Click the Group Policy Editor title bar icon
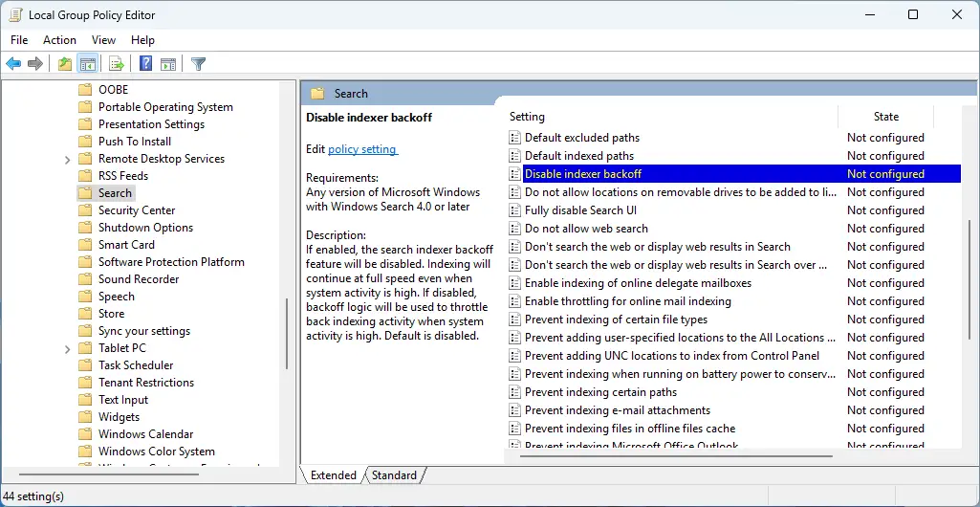 tap(15, 15)
